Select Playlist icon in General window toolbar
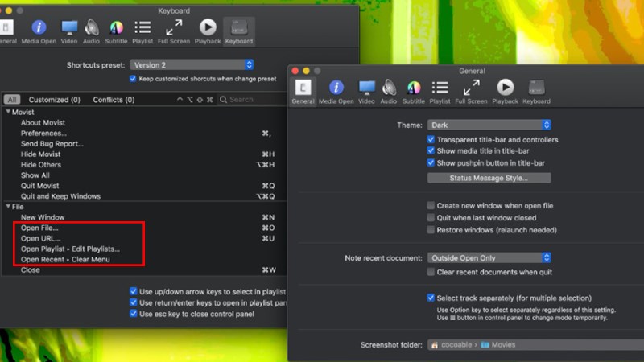644x362 pixels. coord(440,91)
